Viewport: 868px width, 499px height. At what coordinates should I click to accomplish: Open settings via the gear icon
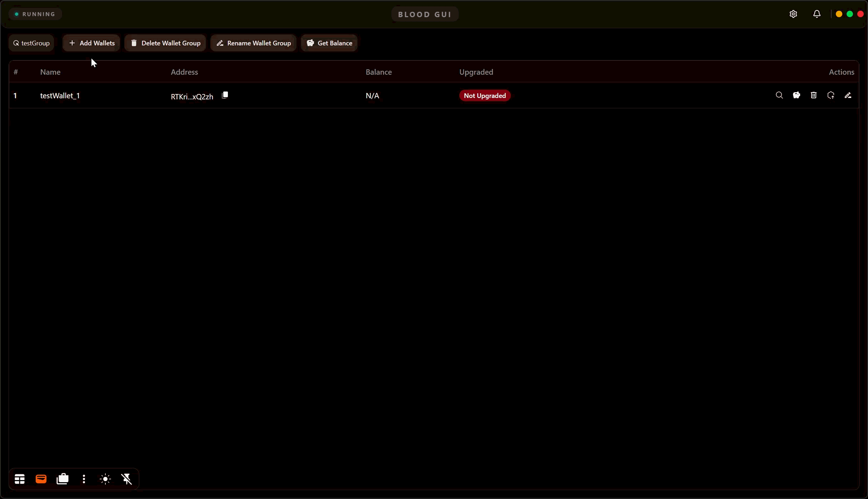coord(793,14)
